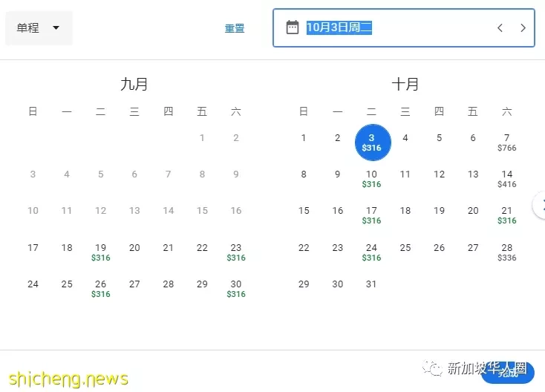Choose October 10 priced $316
The image size is (545, 392).
pos(371,179)
